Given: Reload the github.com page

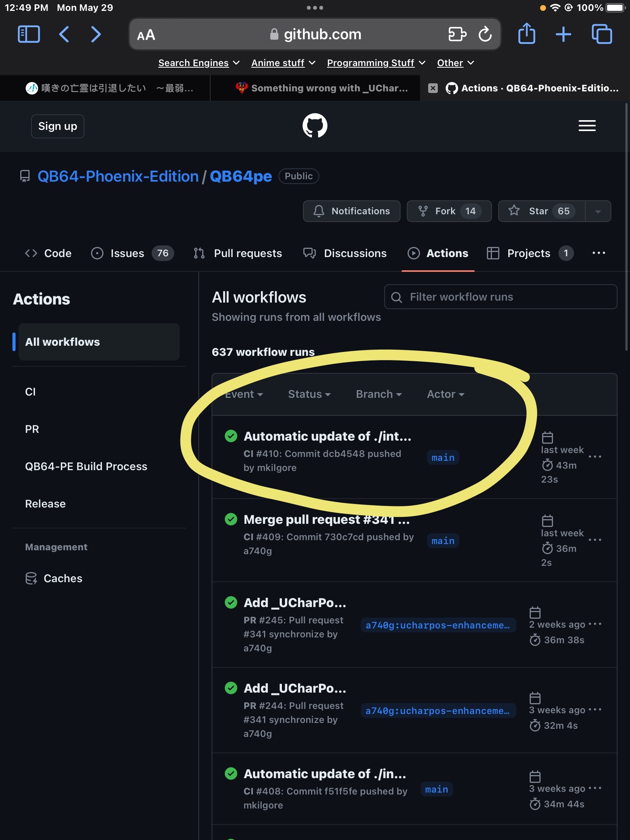Looking at the screenshot, I should [x=485, y=34].
